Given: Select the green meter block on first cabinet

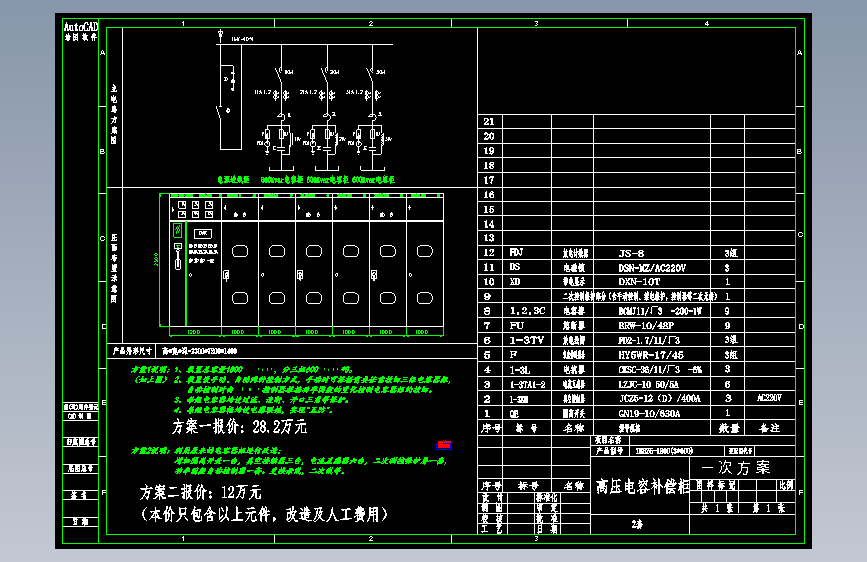Looking at the screenshot, I should click(177, 230).
